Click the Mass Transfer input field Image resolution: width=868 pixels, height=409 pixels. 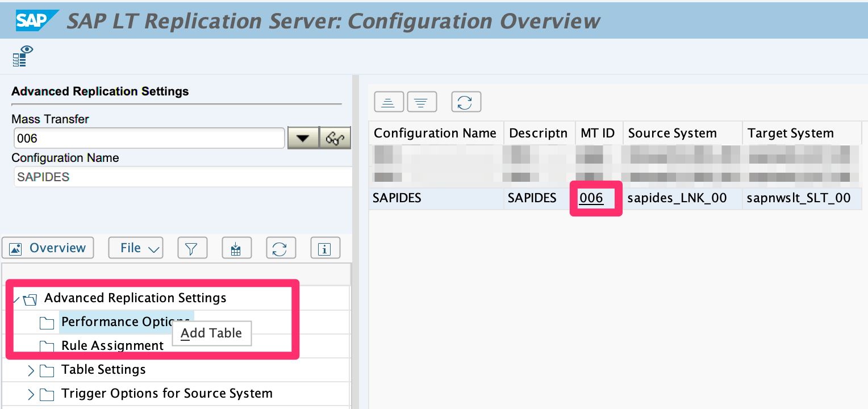149,138
